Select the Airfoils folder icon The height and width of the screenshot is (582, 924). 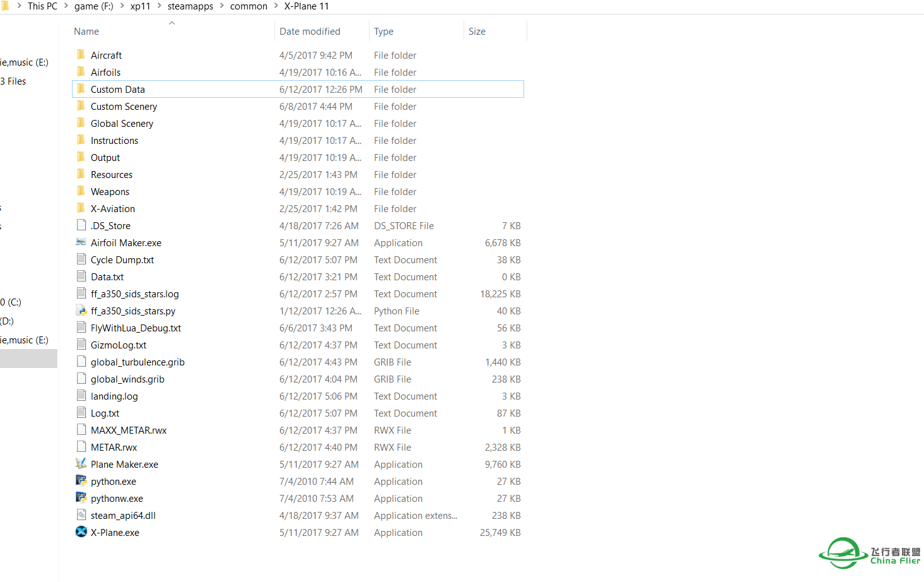[81, 72]
